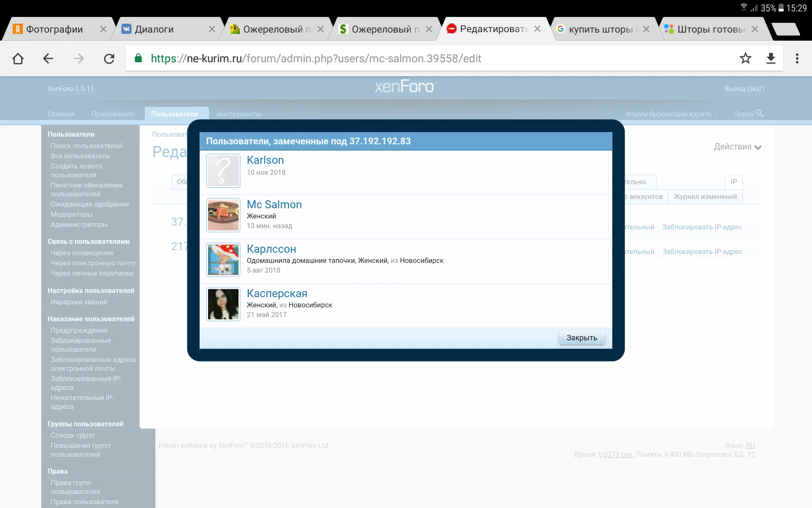Switch to the Диалоги browser tab
The image size is (812, 508).
tap(154, 29)
